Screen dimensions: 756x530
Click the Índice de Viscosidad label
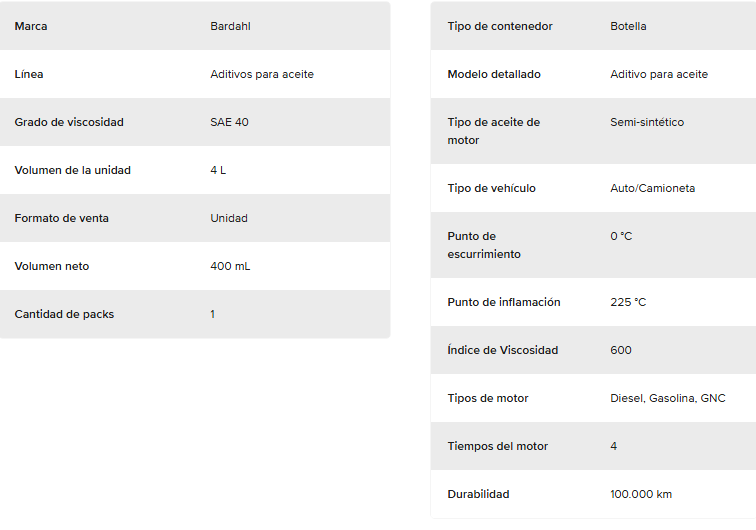pos(503,350)
